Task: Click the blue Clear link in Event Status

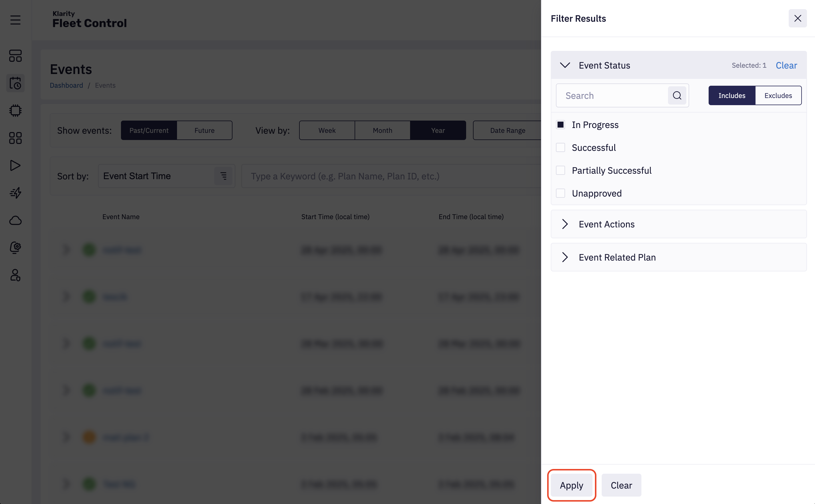Action: pyautogui.click(x=786, y=65)
